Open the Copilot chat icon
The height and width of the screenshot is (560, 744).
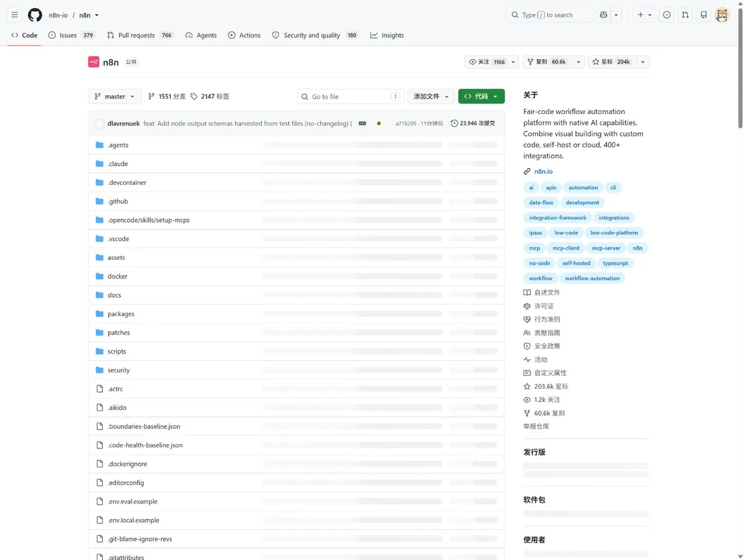tap(603, 15)
